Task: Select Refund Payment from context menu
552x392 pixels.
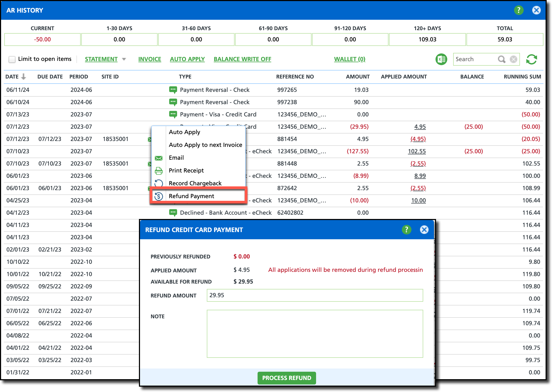Action: [x=191, y=196]
